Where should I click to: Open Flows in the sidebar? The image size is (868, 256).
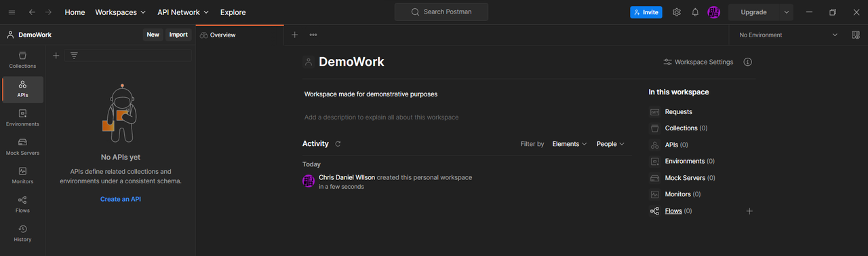(x=22, y=204)
